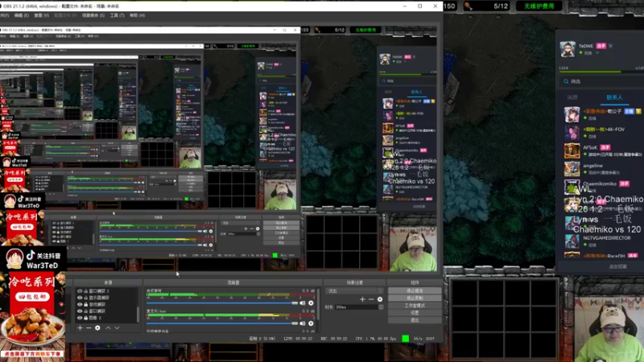Click the transition duration stepper arrows
The image size is (644, 362).
point(381,307)
